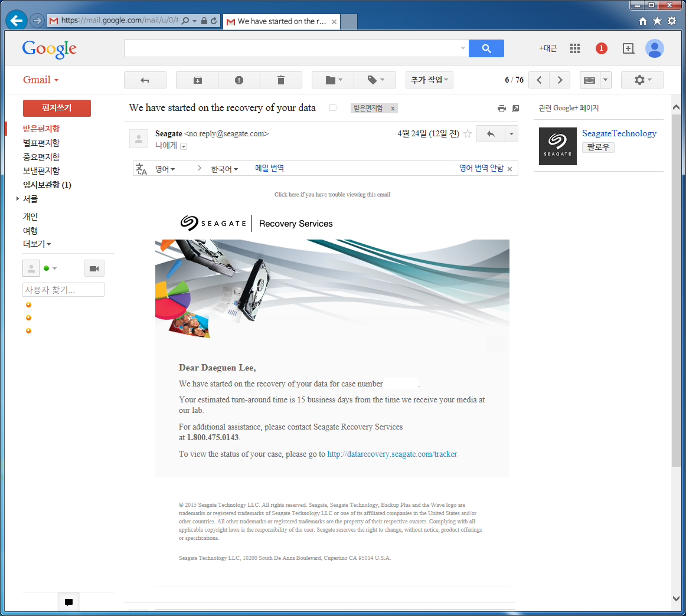Open 보낸편지함 sent folder

point(41,171)
